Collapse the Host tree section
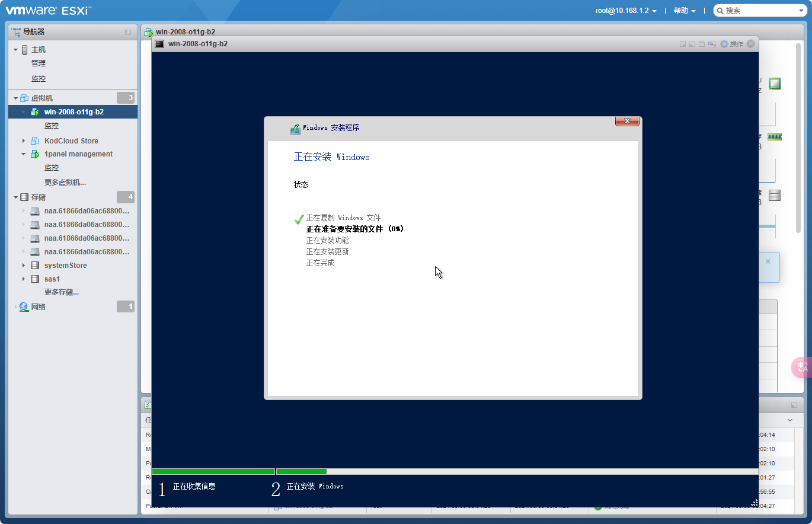 coord(16,50)
